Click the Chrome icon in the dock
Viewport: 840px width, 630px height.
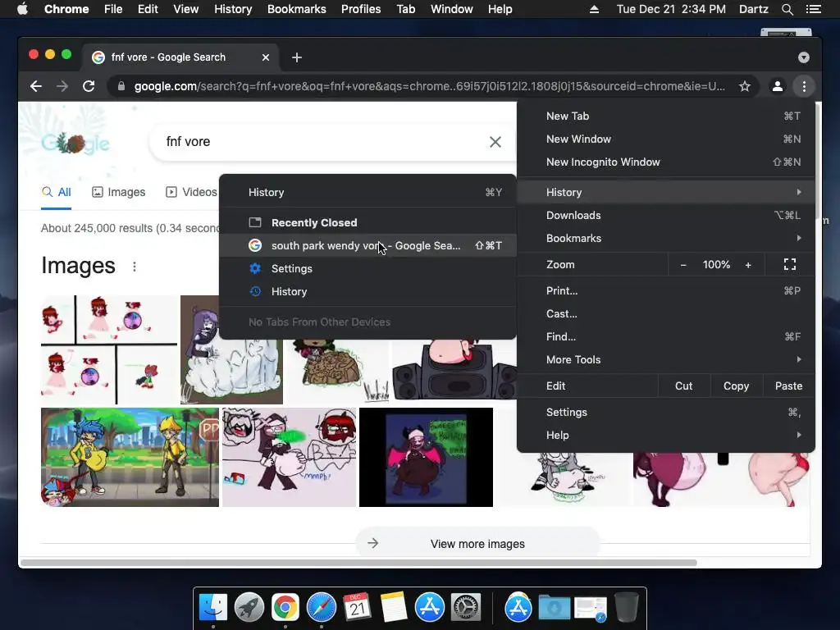coord(285,608)
